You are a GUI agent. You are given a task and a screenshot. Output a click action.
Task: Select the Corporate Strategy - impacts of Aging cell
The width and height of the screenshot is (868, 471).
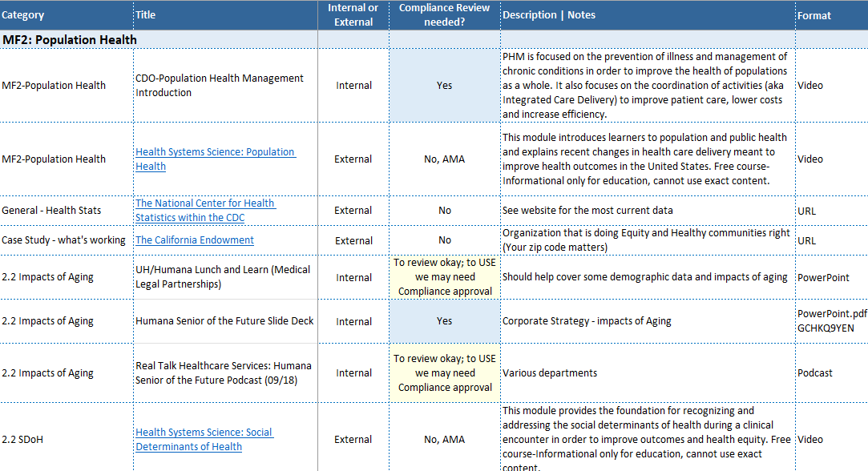pos(648,321)
